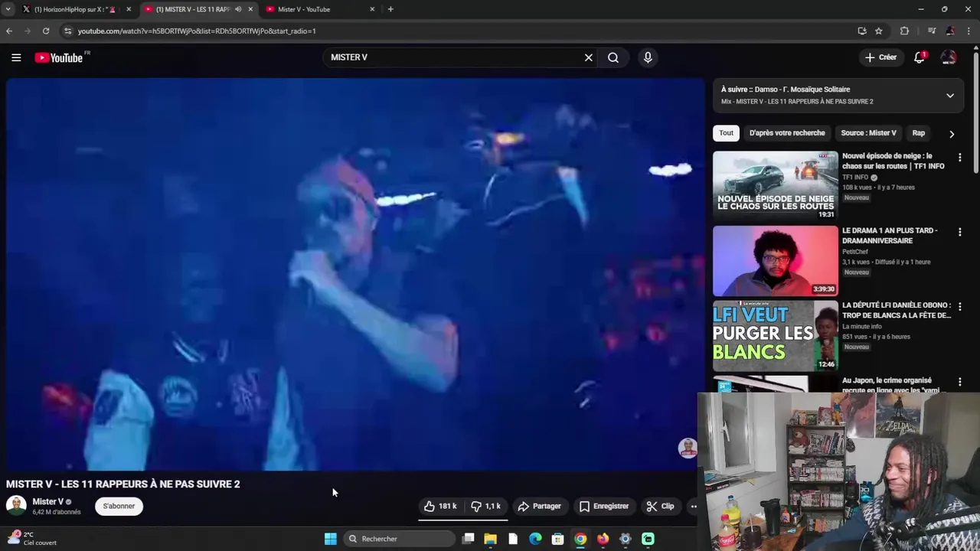980x551 pixels.
Task: Open the media controls icon in Chrome toolbar
Action: pyautogui.click(x=932, y=31)
